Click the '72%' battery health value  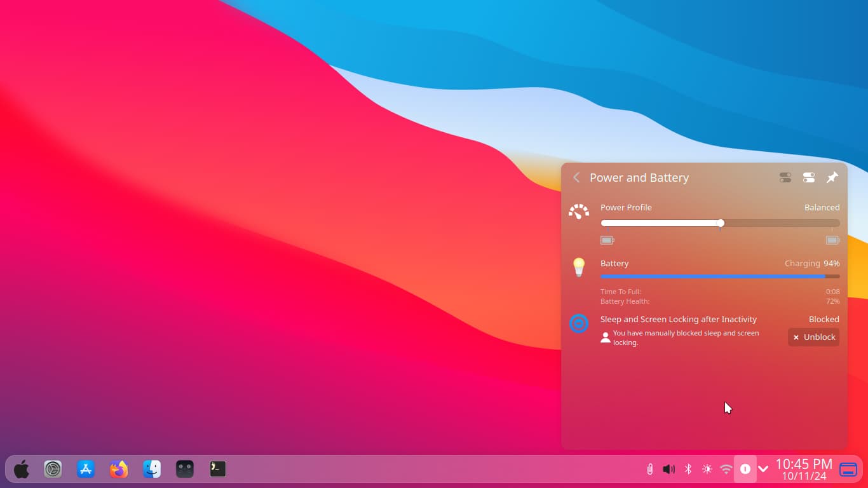coord(832,301)
